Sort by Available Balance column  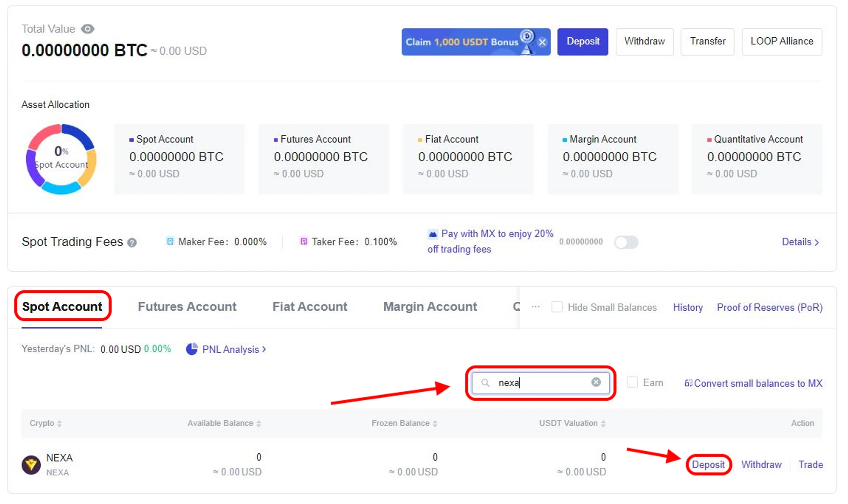[224, 423]
